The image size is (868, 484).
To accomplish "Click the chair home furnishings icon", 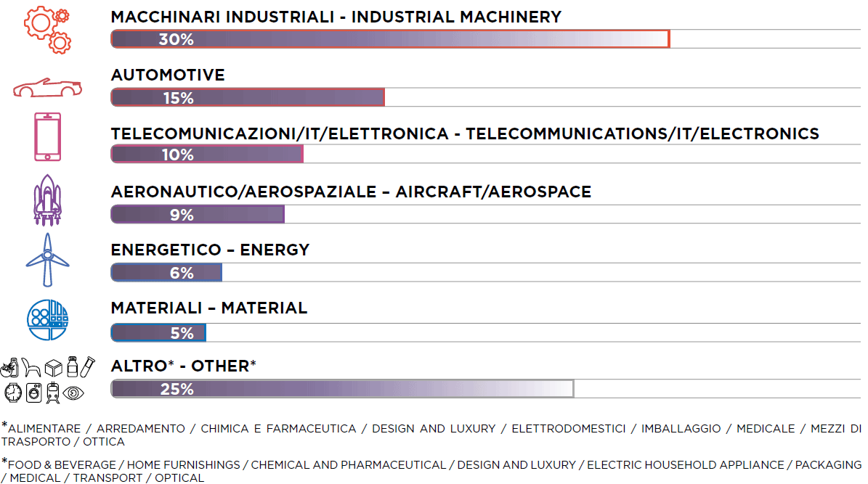I will click(x=31, y=368).
